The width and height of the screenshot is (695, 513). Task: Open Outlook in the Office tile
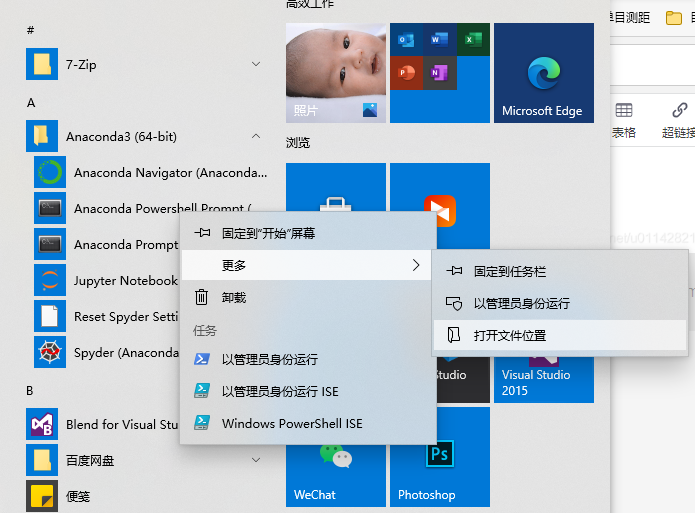tap(406, 40)
